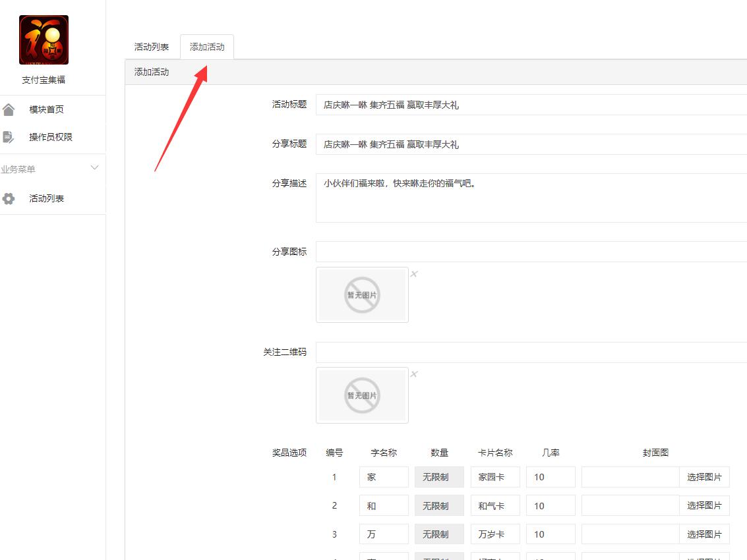
Task: Click the 无限制 quantity field in row 2
Action: (x=439, y=506)
